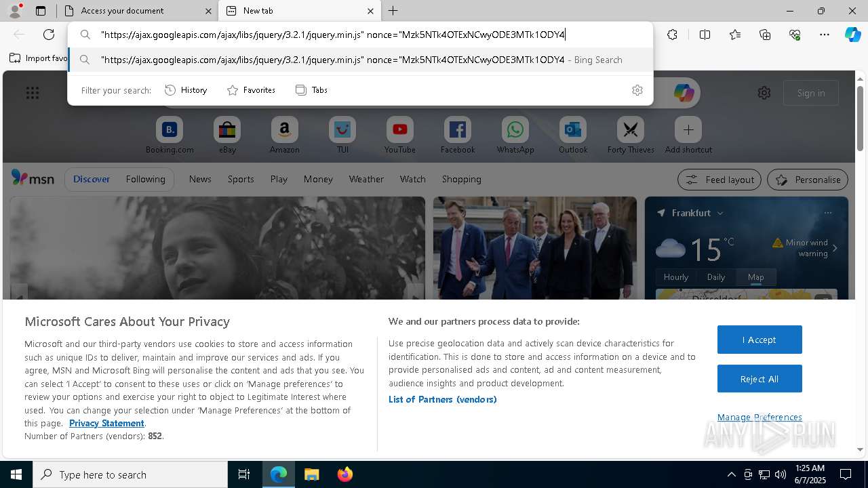868x488 pixels.
Task: Select the Discover feed tab
Action: 92,179
